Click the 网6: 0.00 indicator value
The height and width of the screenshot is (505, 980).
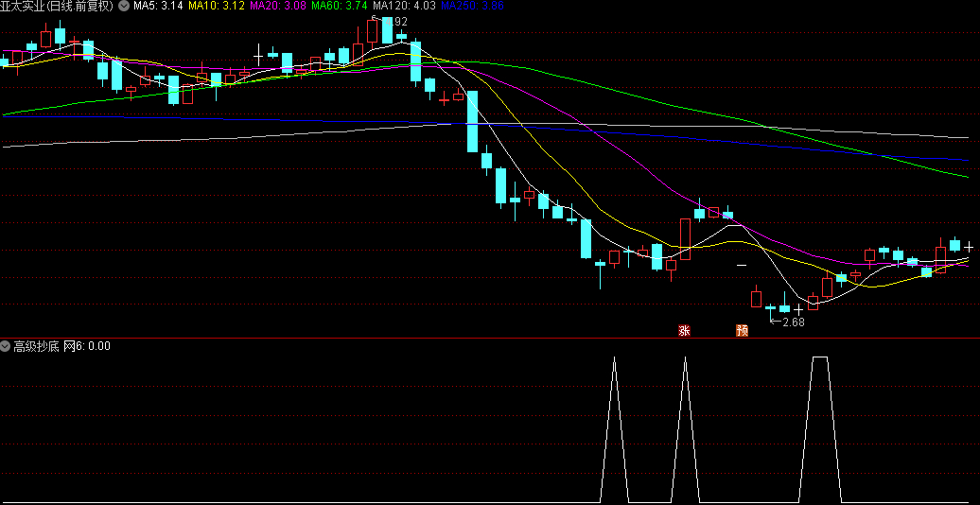click(x=87, y=346)
